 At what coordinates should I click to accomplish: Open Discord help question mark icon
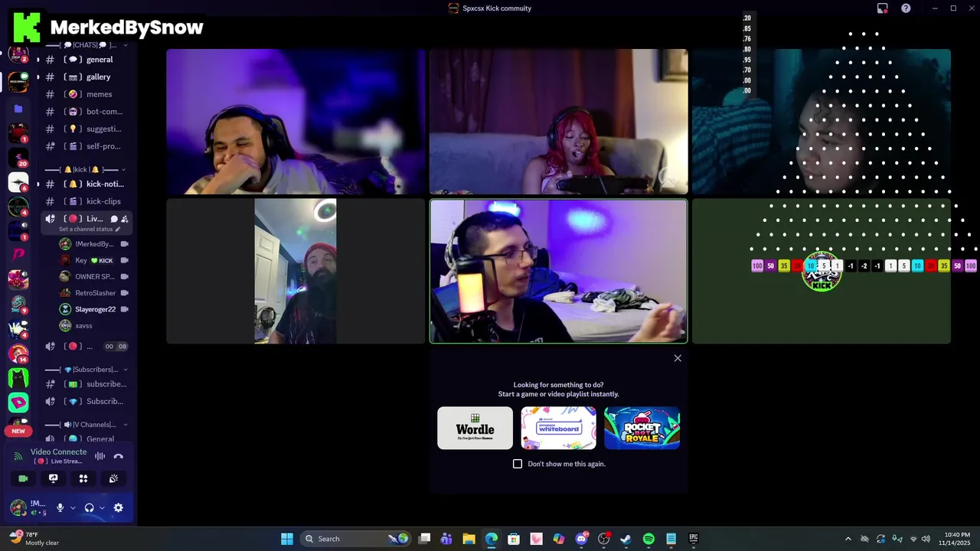pos(906,8)
